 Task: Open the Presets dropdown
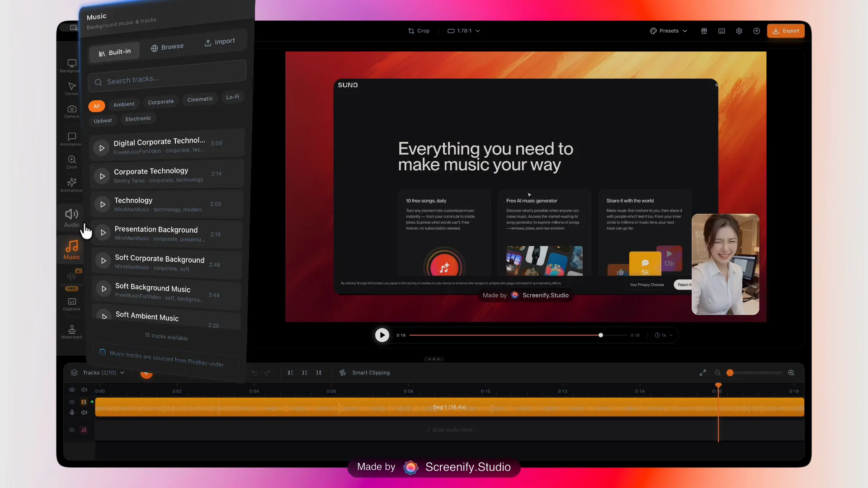click(669, 31)
